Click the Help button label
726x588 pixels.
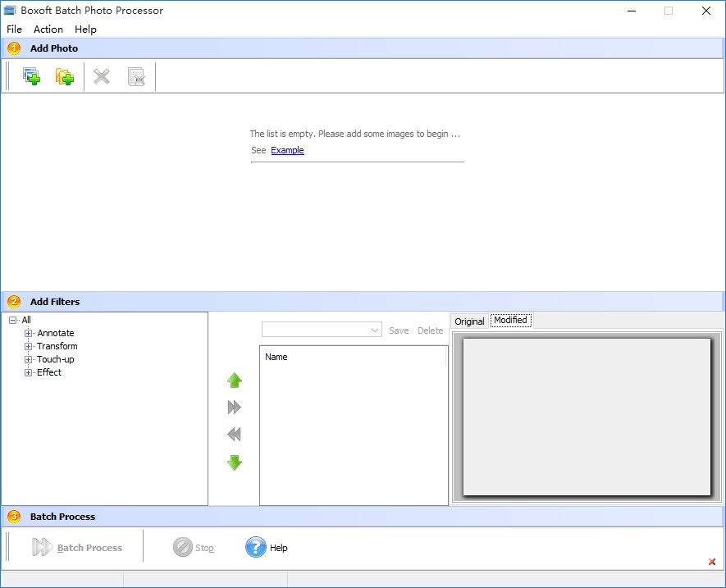(x=279, y=548)
